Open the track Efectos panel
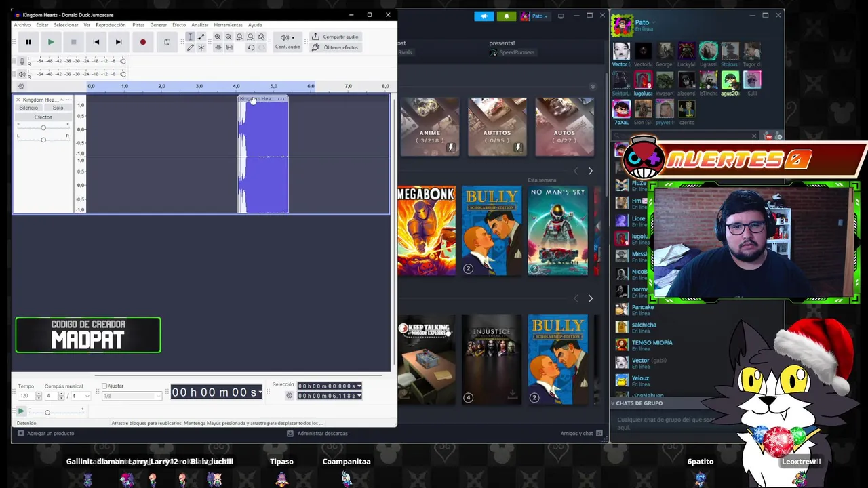Screen dimensions: 868x488 43,117
